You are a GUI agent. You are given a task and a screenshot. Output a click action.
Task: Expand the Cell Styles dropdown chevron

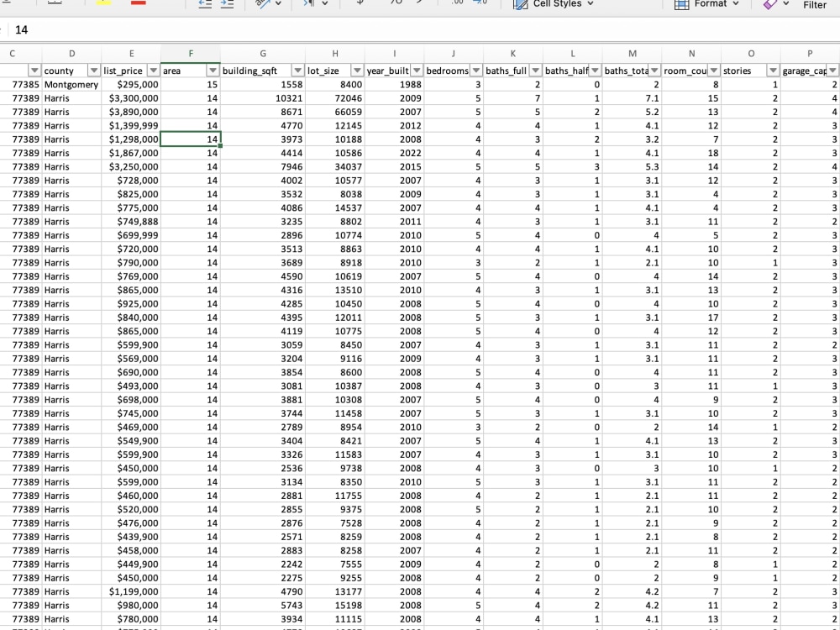tap(591, 5)
